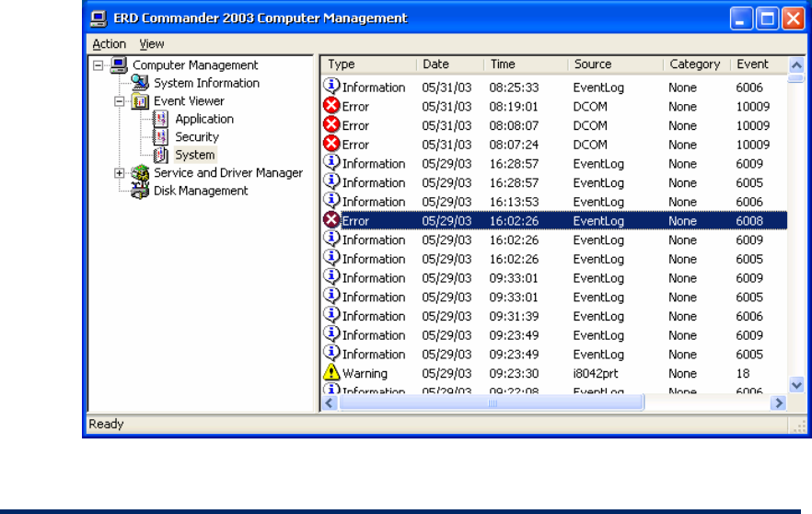Select the time 09:31:39
The width and height of the screenshot is (812, 514).
pyautogui.click(x=514, y=317)
